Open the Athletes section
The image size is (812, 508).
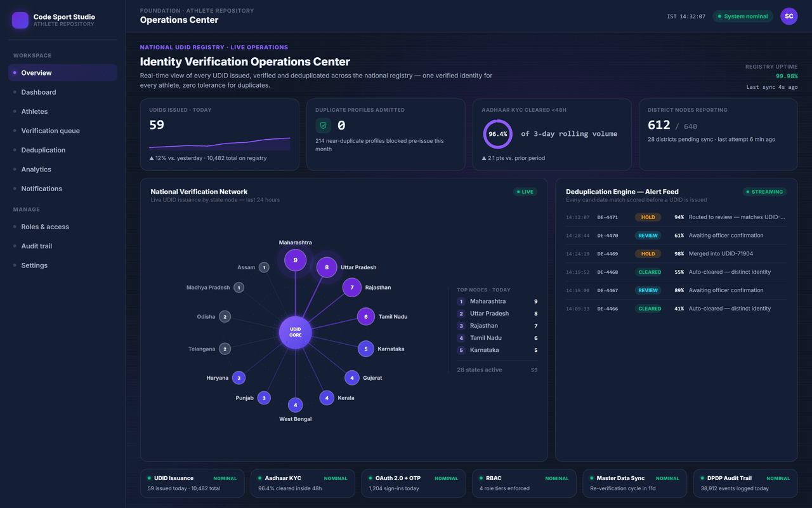point(63,111)
